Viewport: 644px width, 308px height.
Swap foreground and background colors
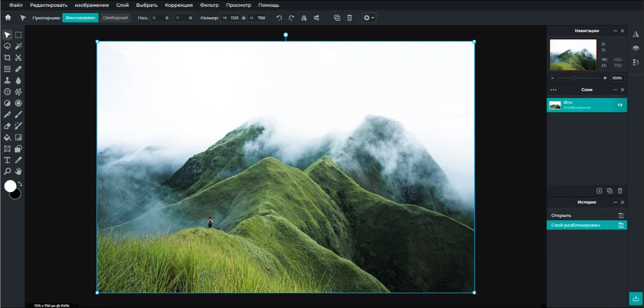pos(20,184)
